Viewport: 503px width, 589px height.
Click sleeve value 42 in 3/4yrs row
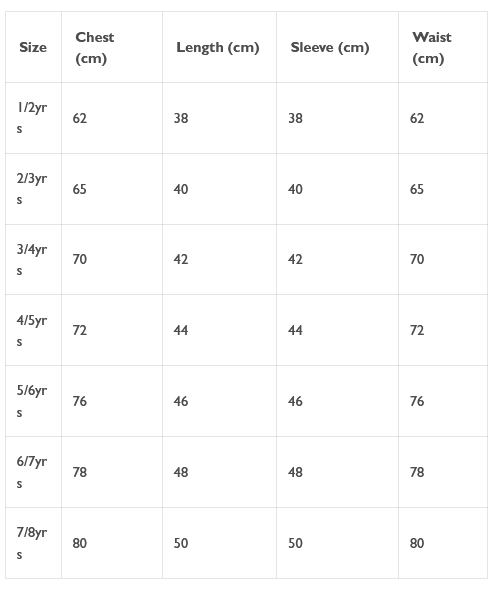[x=295, y=259]
